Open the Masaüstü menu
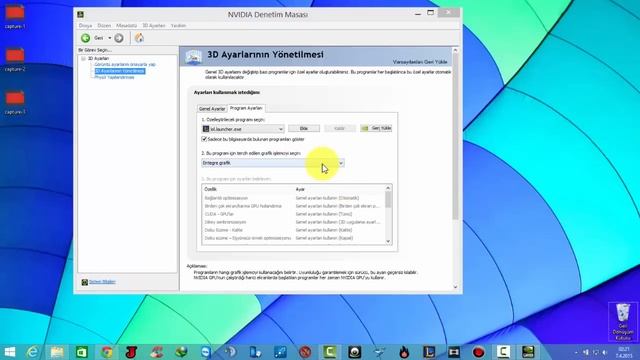The height and width of the screenshot is (360, 640). click(127, 25)
